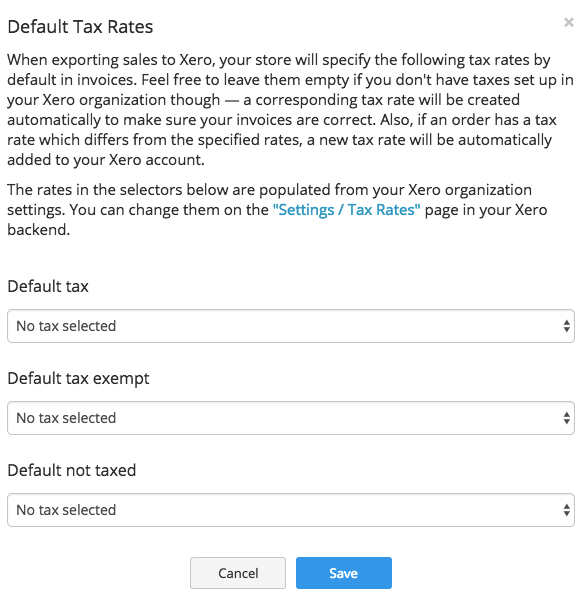Click the "Default not taxed" field label
This screenshot has width=579, height=598.
pyautogui.click(x=72, y=470)
